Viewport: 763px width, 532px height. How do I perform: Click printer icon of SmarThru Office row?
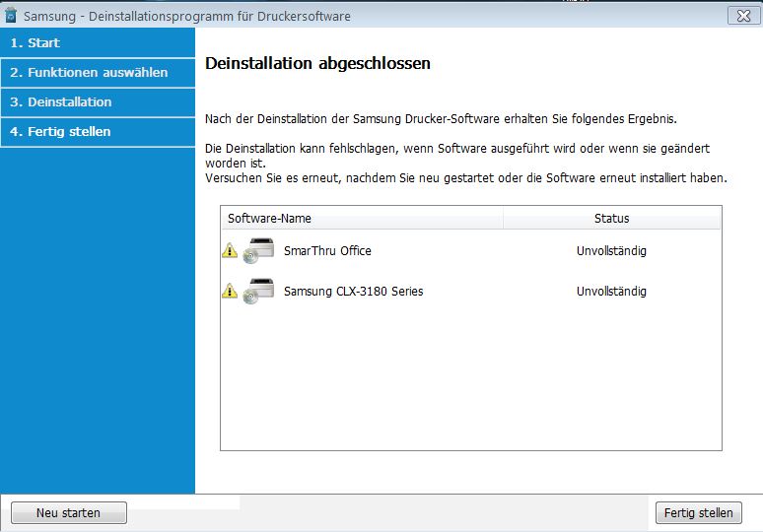[258, 250]
